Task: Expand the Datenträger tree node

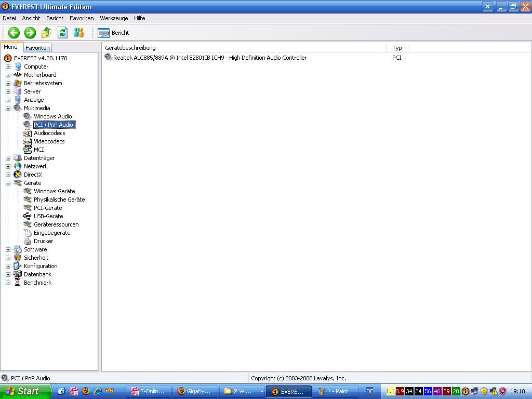Action: pos(8,158)
